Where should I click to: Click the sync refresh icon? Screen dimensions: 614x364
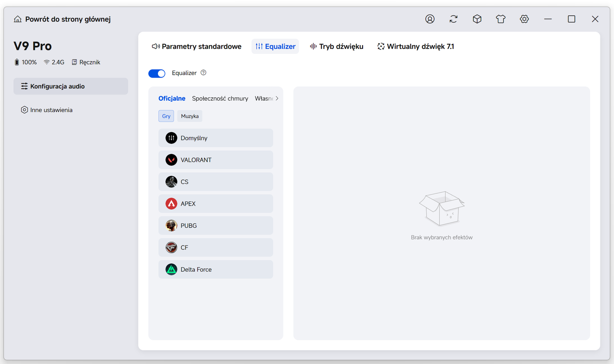pos(453,19)
